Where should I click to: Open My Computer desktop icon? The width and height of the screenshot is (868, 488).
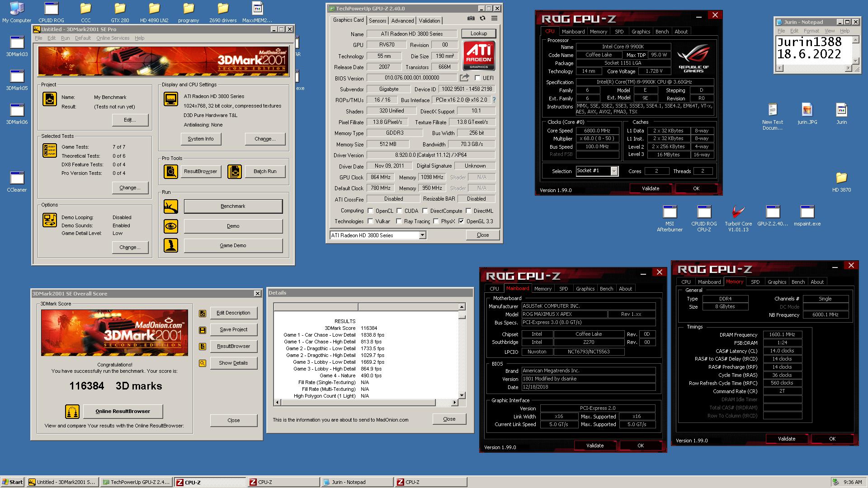coord(17,12)
